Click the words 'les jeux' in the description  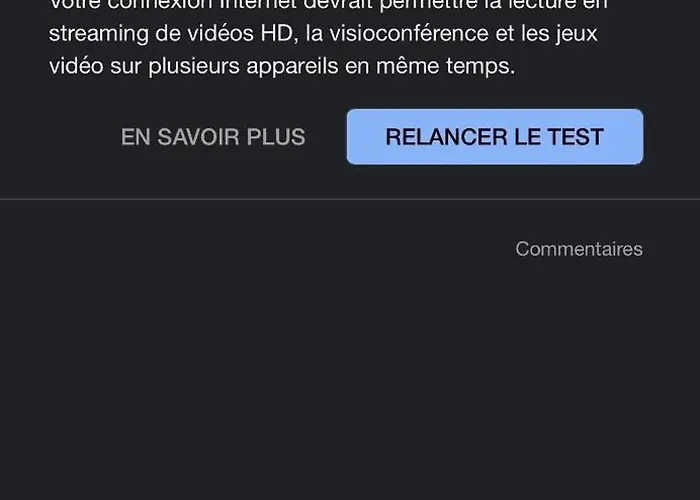point(559,34)
